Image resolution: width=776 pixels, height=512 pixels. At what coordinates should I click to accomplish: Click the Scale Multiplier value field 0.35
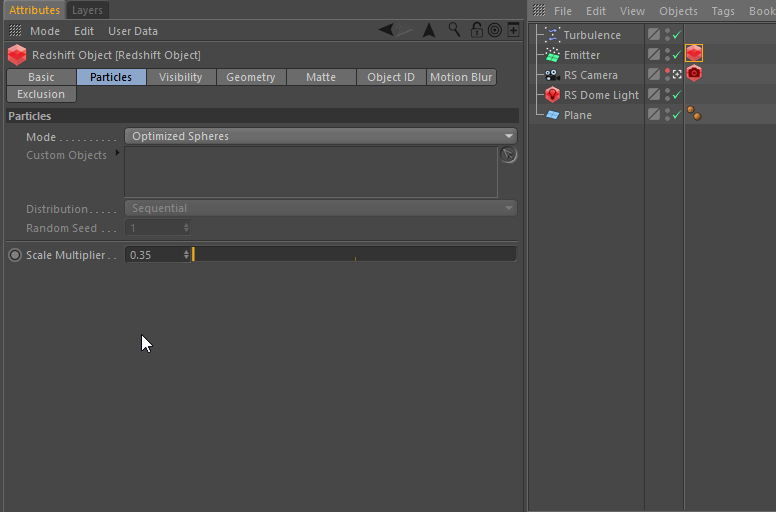click(x=153, y=255)
